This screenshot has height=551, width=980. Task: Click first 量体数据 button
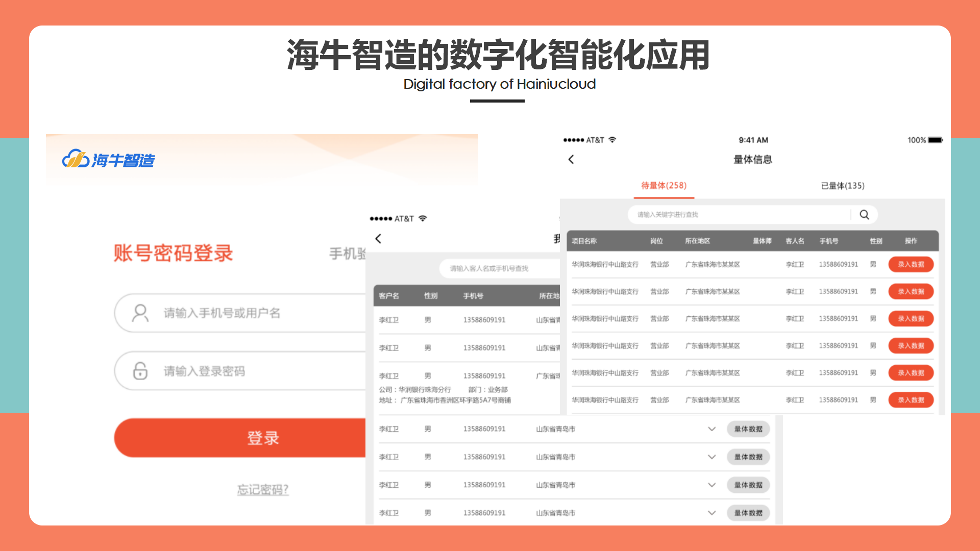click(x=748, y=429)
